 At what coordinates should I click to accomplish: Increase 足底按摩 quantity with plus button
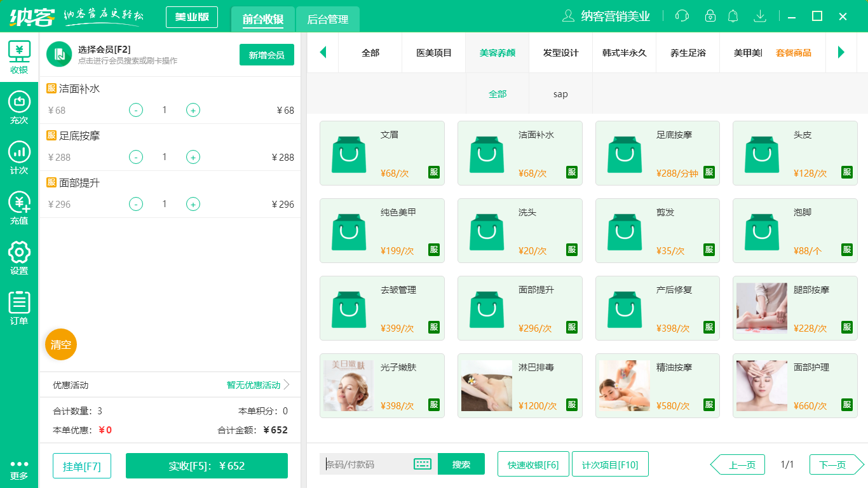tap(193, 157)
